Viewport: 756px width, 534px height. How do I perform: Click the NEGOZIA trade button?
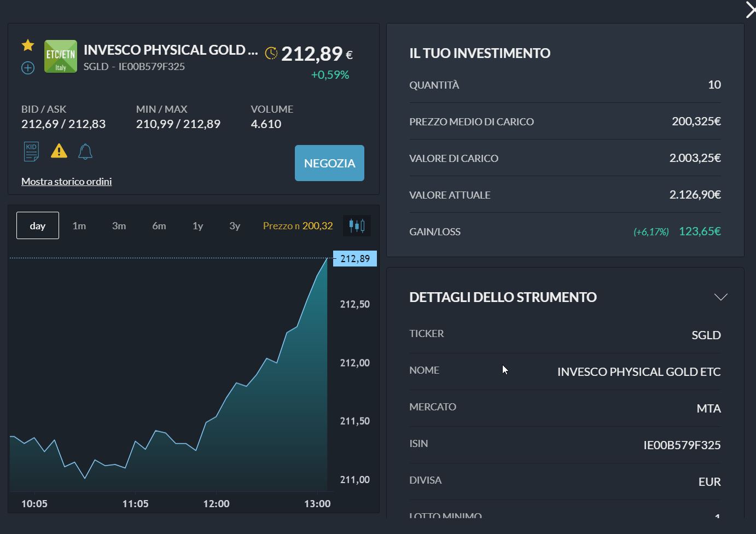click(x=329, y=163)
